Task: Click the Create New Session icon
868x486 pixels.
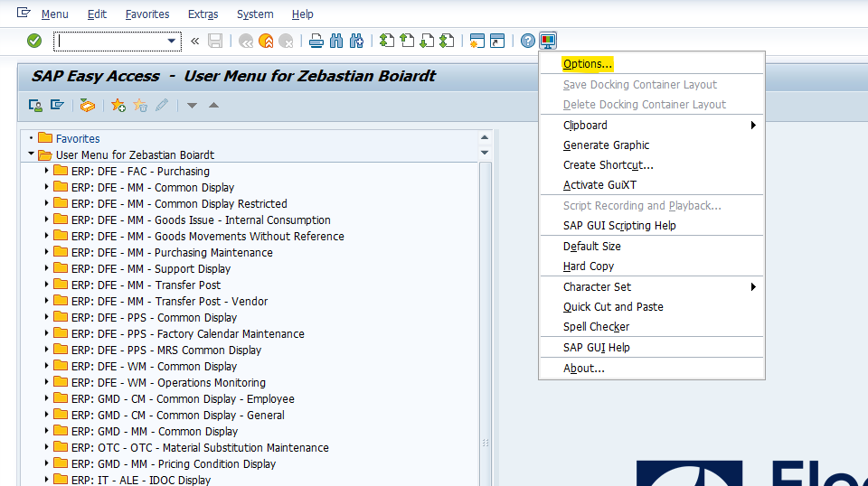Action: pos(476,41)
